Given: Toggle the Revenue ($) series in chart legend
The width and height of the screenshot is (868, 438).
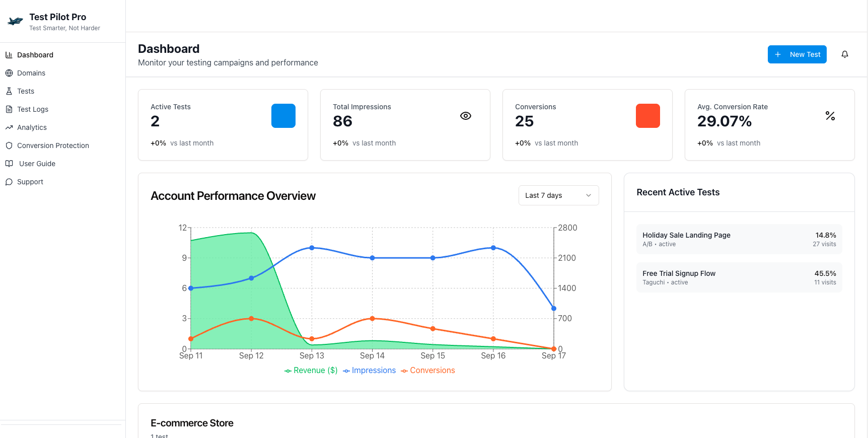Looking at the screenshot, I should (311, 371).
